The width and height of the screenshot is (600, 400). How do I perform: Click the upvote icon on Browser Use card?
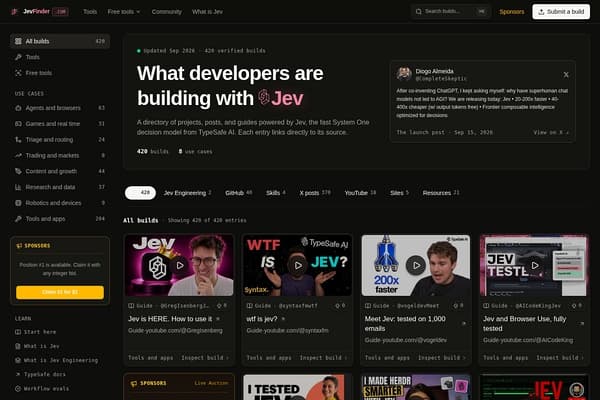[x=574, y=306]
